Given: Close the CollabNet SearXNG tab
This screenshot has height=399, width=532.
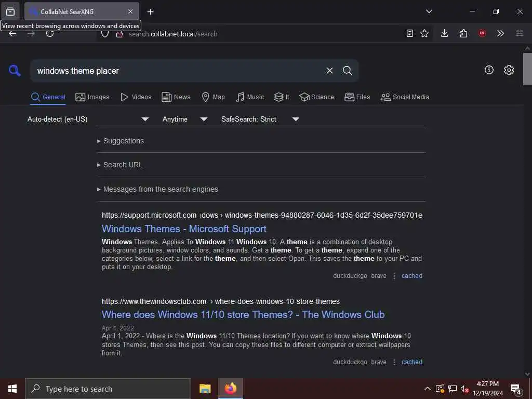Looking at the screenshot, I should (x=130, y=11).
